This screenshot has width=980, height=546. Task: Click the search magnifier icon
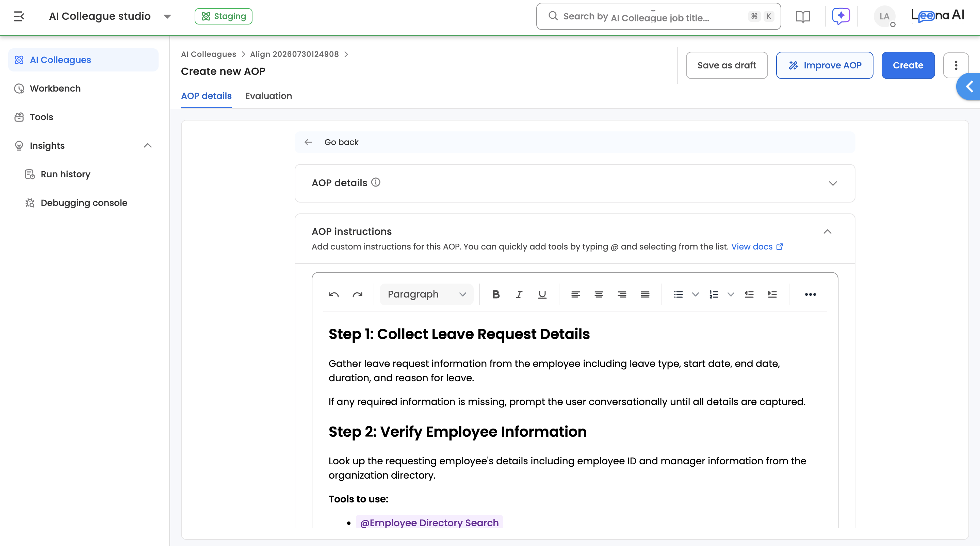[553, 16]
